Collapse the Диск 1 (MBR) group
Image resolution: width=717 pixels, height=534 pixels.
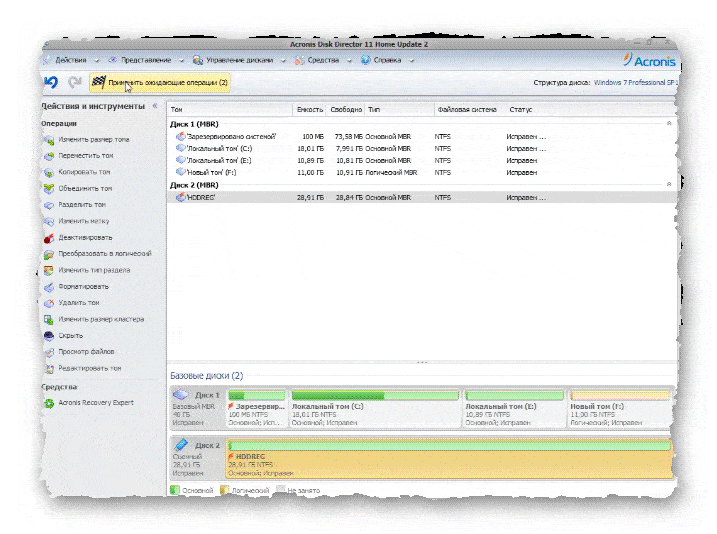click(669, 123)
